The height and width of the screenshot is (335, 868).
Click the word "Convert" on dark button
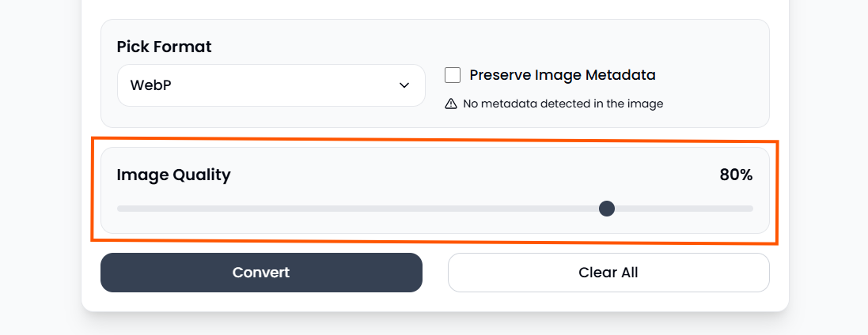click(x=261, y=273)
